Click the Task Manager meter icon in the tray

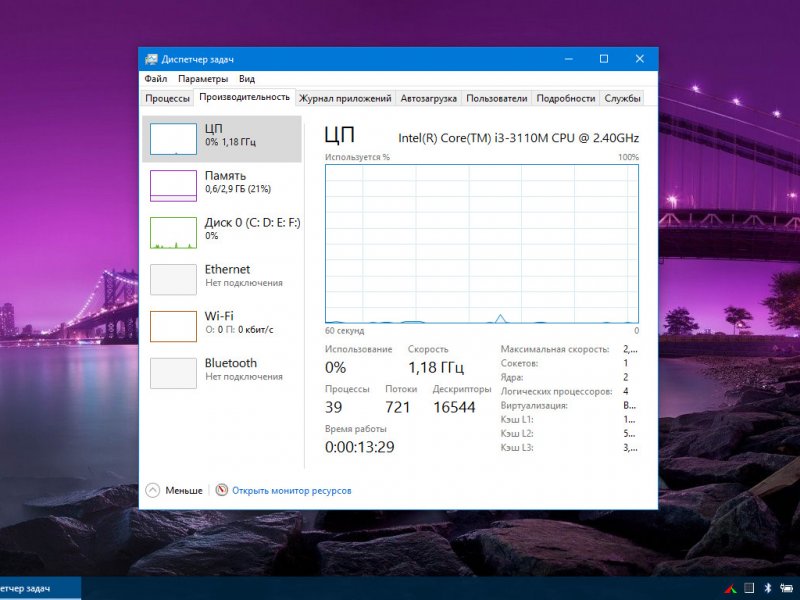pyautogui.click(x=748, y=588)
